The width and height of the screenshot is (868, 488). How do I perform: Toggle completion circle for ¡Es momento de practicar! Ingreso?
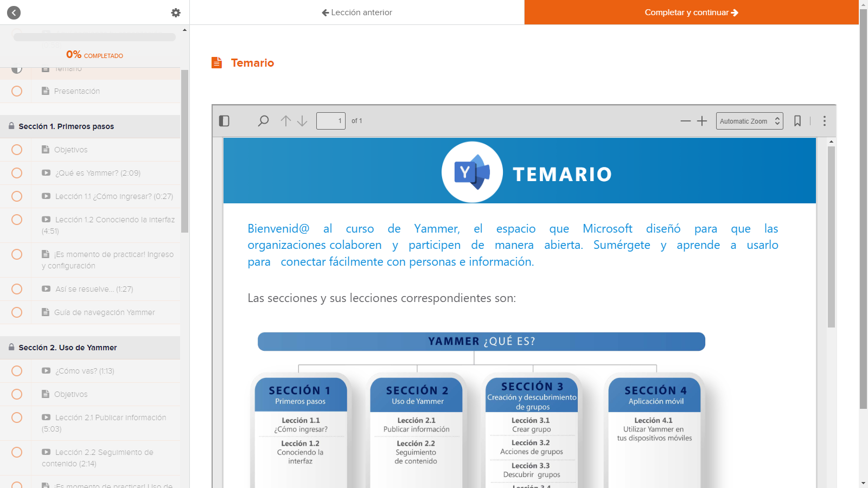coord(17,254)
